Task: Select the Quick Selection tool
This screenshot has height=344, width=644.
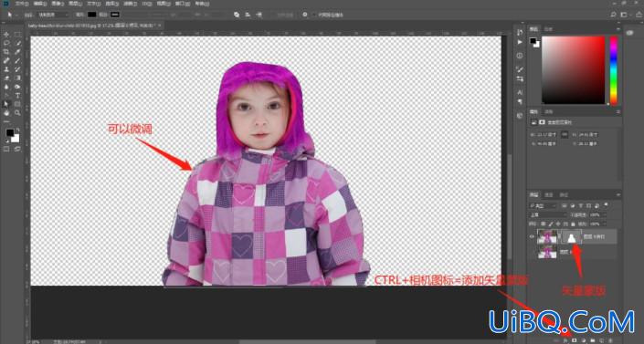Action: click(x=17, y=43)
